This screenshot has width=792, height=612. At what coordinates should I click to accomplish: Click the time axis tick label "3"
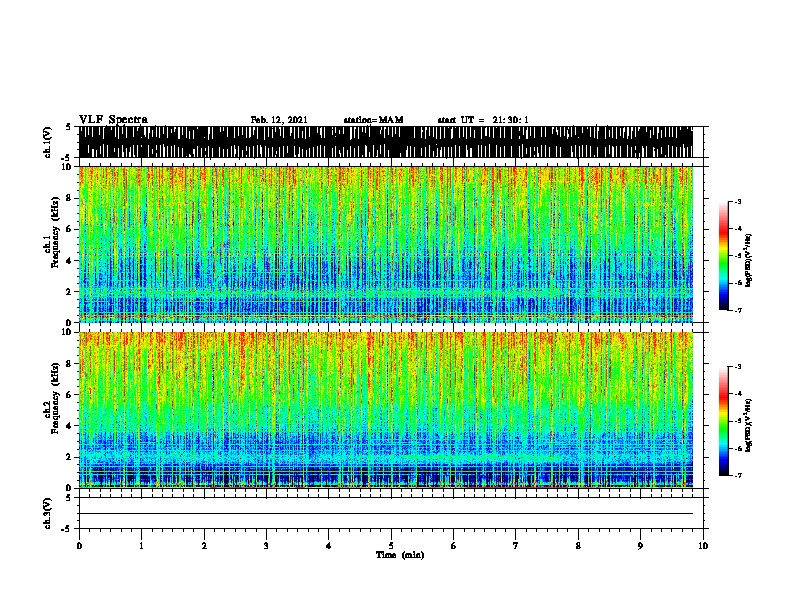click(x=266, y=546)
